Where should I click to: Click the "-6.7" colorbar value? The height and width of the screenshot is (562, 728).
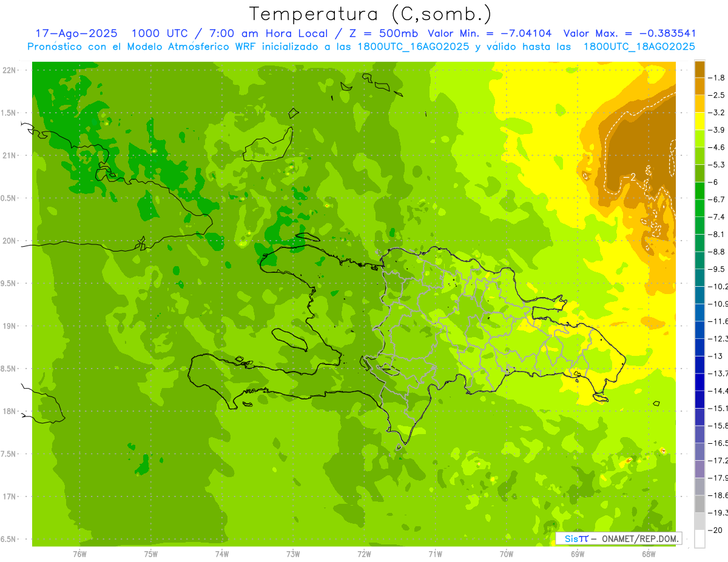pos(717,199)
